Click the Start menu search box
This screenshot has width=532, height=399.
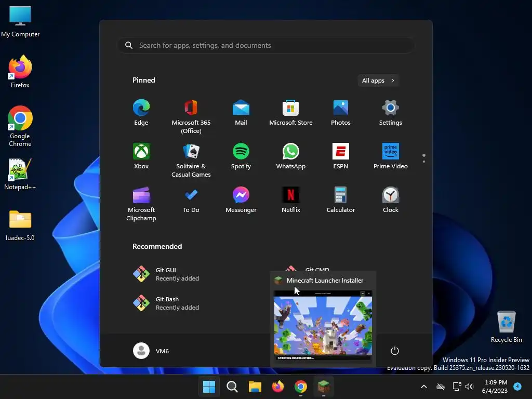click(266, 45)
